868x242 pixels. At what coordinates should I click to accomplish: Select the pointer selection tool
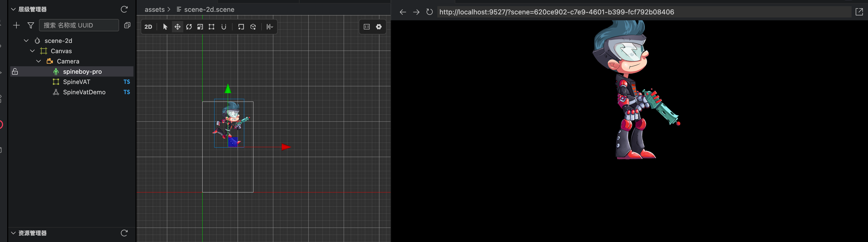[x=165, y=27]
